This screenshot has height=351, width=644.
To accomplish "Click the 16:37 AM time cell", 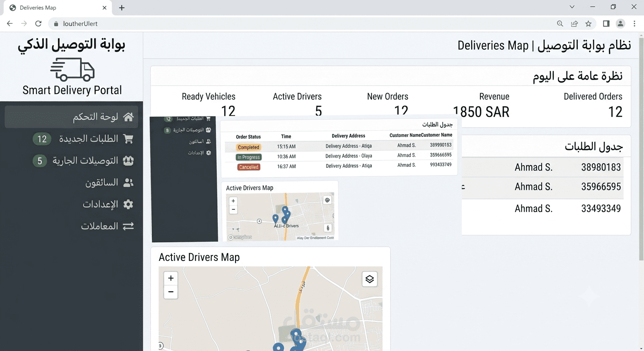I will pos(286,167).
